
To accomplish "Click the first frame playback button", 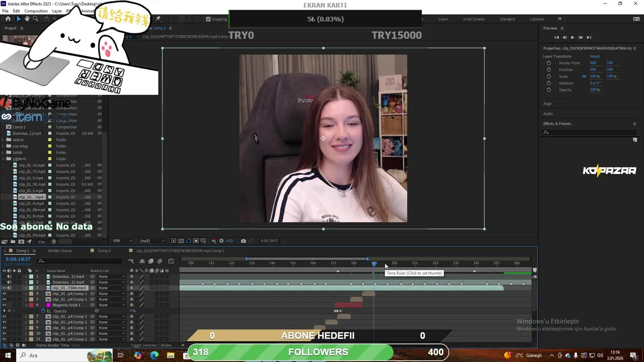I will [x=556, y=37].
